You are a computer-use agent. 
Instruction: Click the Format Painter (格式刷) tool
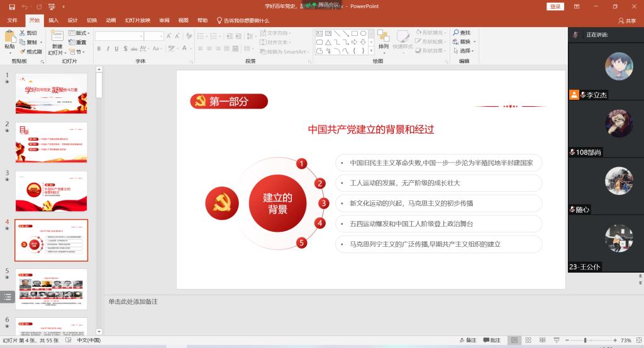pos(30,52)
